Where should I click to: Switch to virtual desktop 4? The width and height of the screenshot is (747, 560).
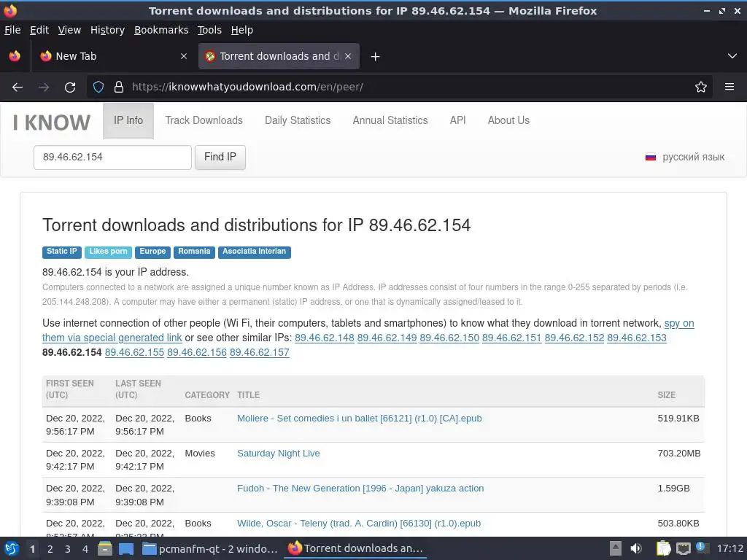(85, 549)
